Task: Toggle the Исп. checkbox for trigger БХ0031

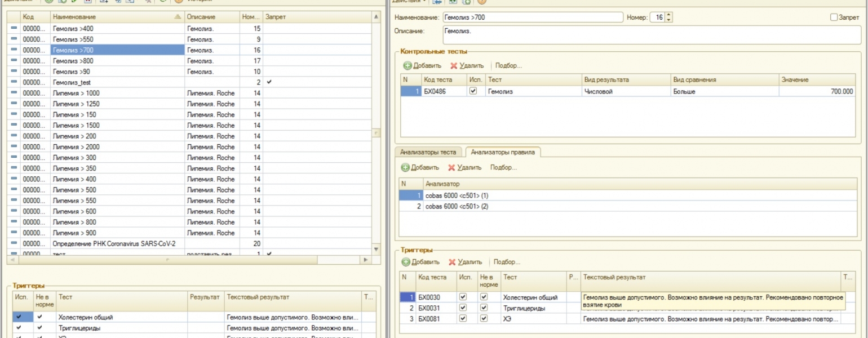Action: pos(463,308)
